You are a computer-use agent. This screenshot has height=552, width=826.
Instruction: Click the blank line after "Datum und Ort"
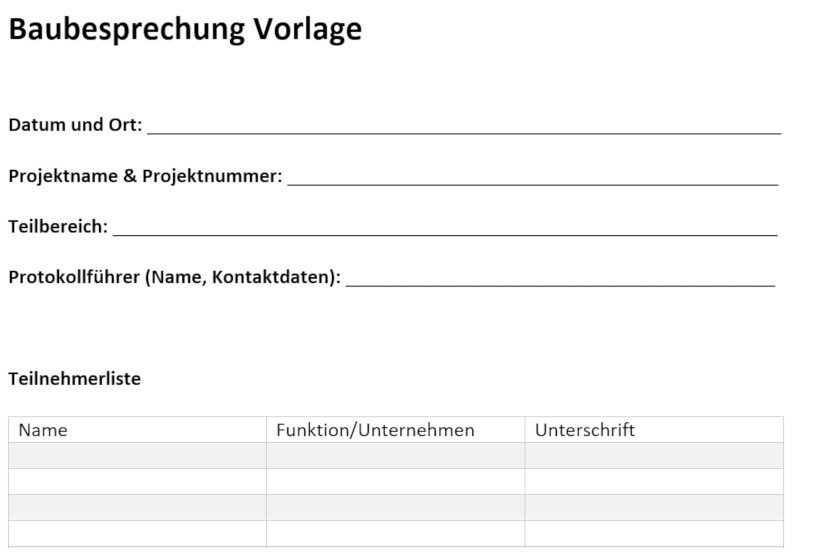click(x=463, y=127)
